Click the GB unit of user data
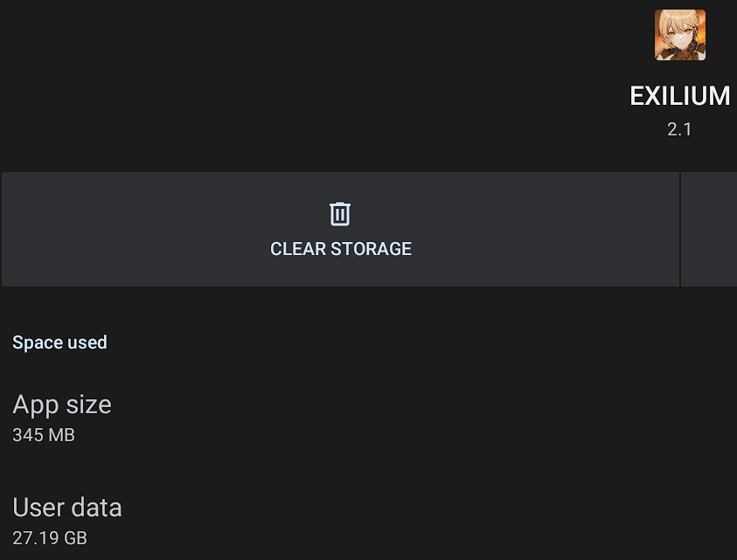 click(x=76, y=537)
